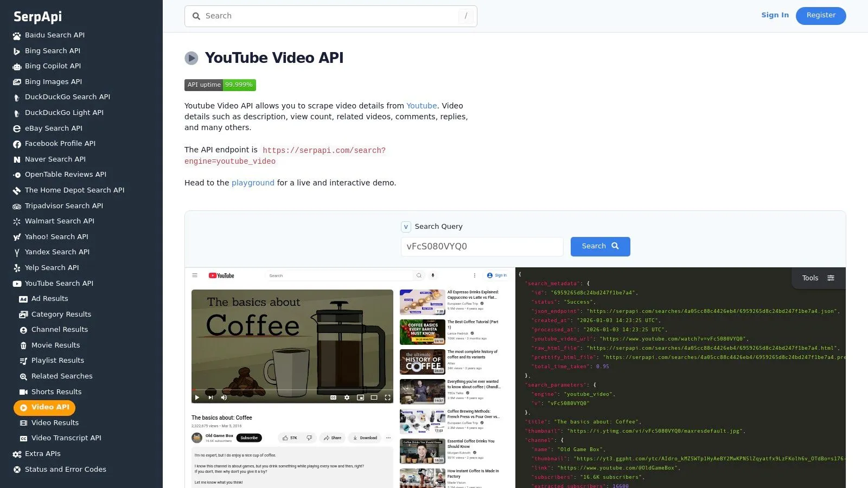Screen dimensions: 868x488
Task: Follow the playground link
Action: 253,183
